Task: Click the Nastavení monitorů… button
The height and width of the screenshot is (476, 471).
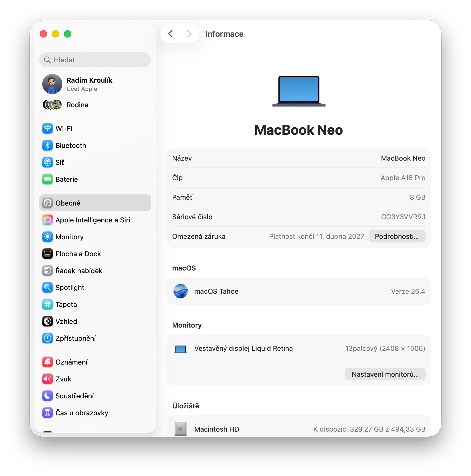Action: click(385, 374)
